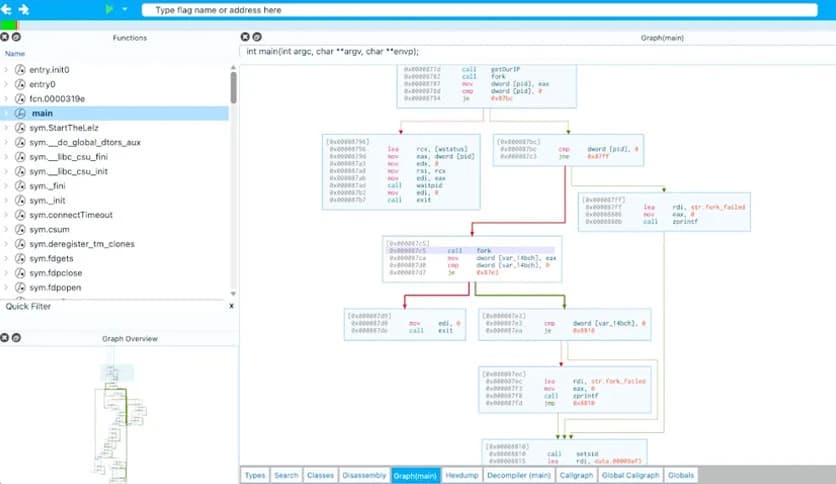The width and height of the screenshot is (836, 484).
Task: Select the sym.StartTheLelz function
Action: [64, 128]
